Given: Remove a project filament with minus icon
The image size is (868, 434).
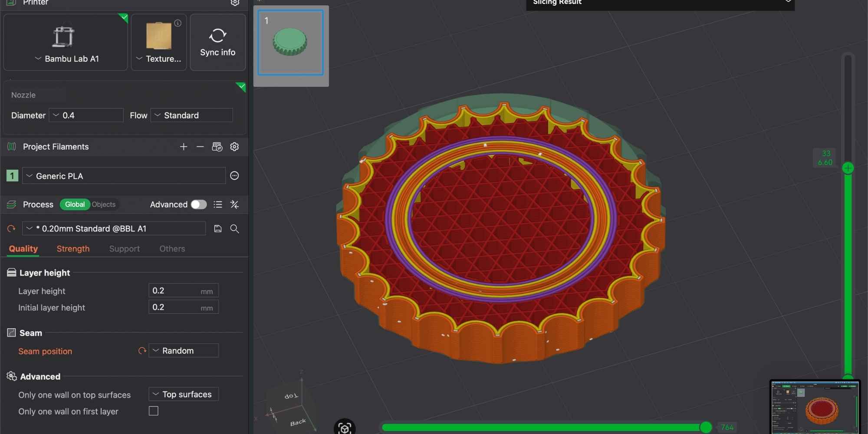Looking at the screenshot, I should (x=200, y=147).
